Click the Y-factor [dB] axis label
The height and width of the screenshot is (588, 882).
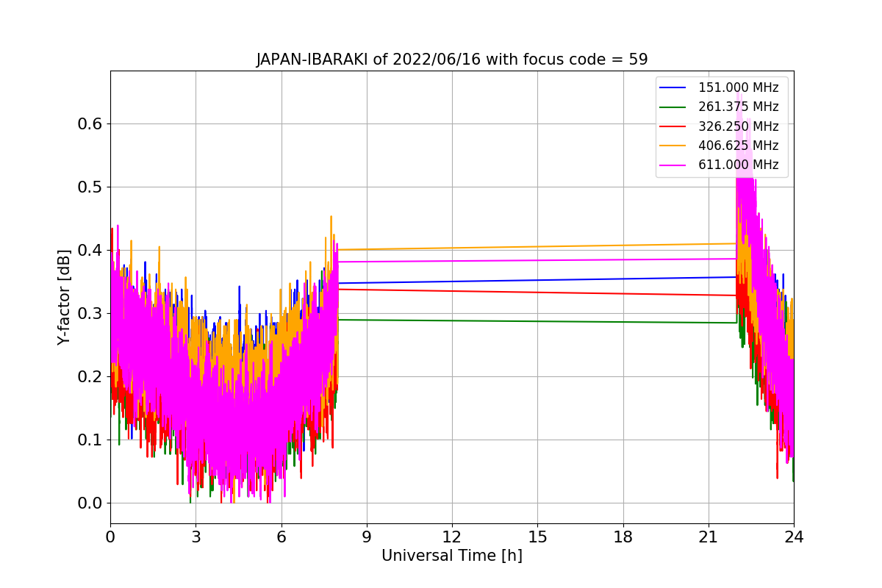[64, 298]
